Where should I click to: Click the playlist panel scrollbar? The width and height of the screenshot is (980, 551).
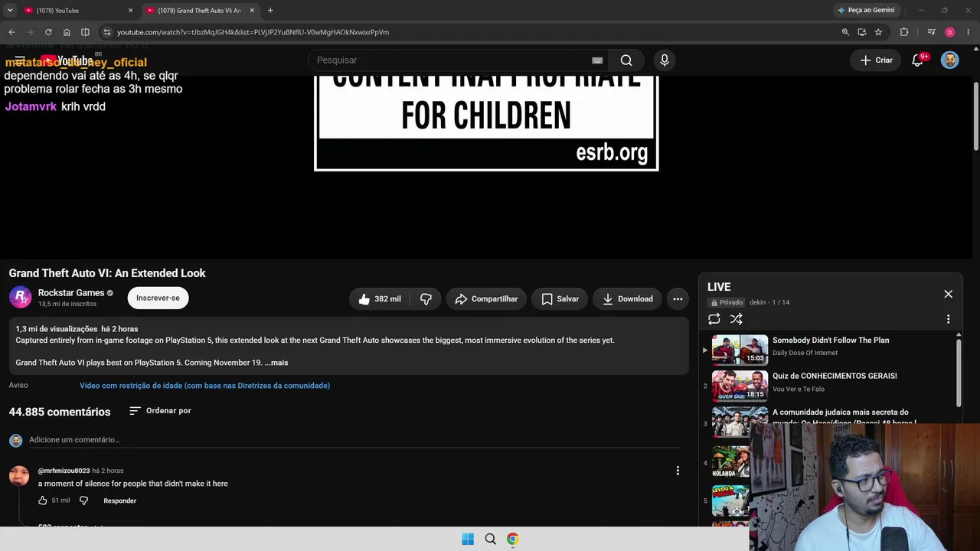pos(959,372)
